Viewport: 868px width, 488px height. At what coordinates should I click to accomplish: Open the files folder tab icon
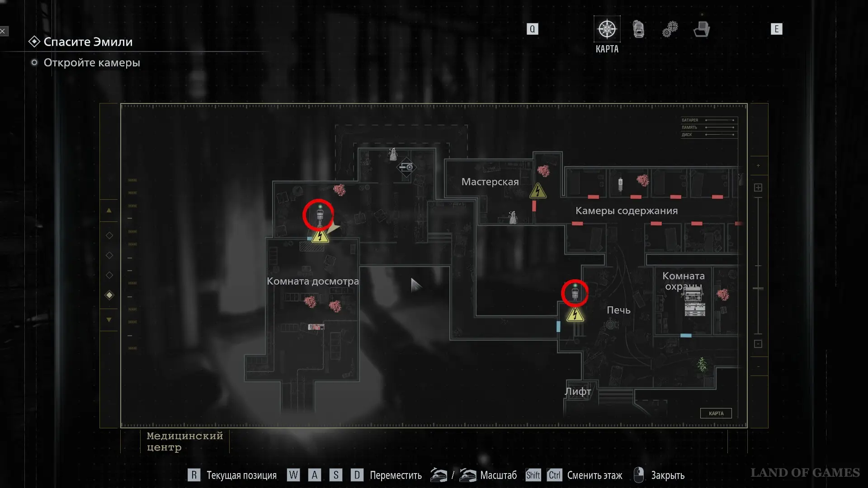(702, 29)
